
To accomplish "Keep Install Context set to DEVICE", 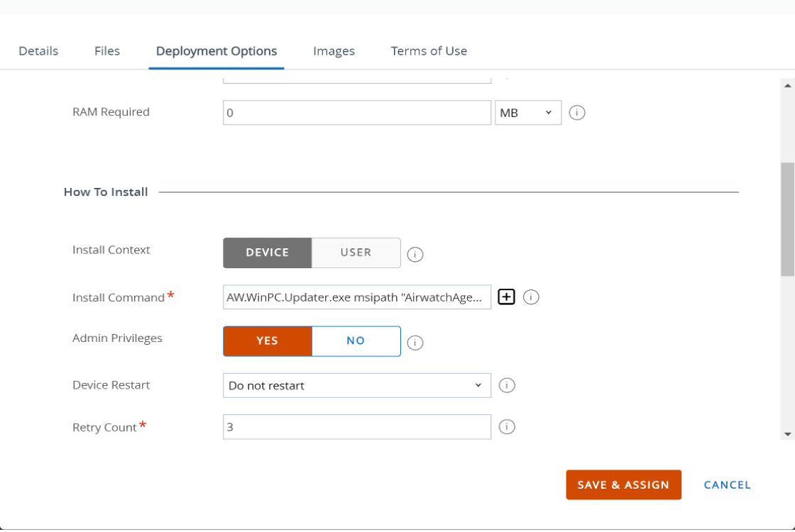I will [x=267, y=253].
